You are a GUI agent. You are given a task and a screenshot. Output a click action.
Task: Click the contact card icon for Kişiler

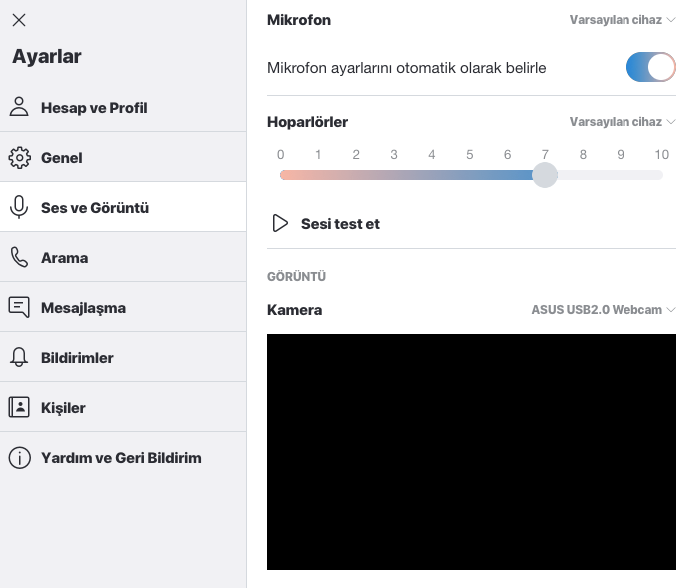[x=19, y=408]
